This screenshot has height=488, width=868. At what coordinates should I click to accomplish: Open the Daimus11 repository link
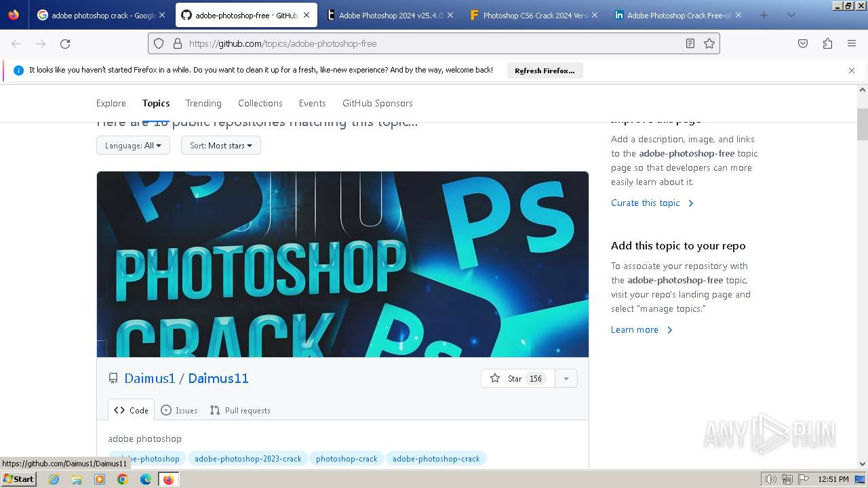coord(218,378)
